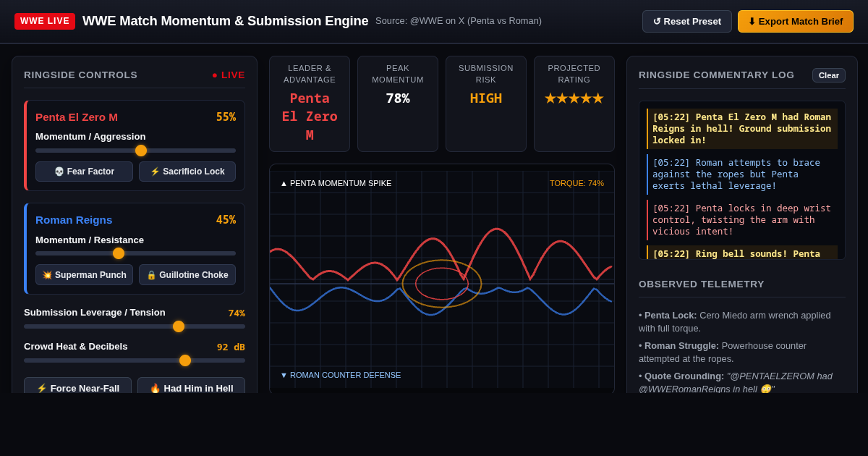Apply the Guillotine Choke lock

[187, 275]
